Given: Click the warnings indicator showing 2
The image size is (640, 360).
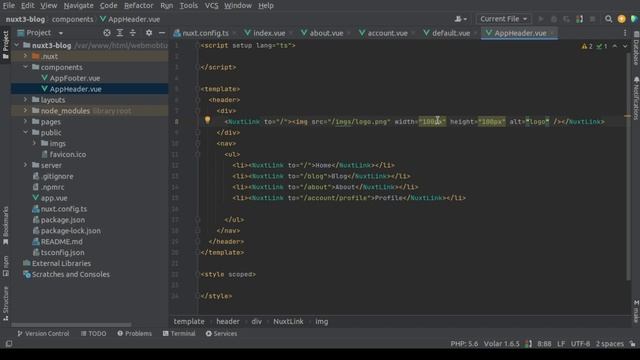Looking at the screenshot, I should click(587, 47).
